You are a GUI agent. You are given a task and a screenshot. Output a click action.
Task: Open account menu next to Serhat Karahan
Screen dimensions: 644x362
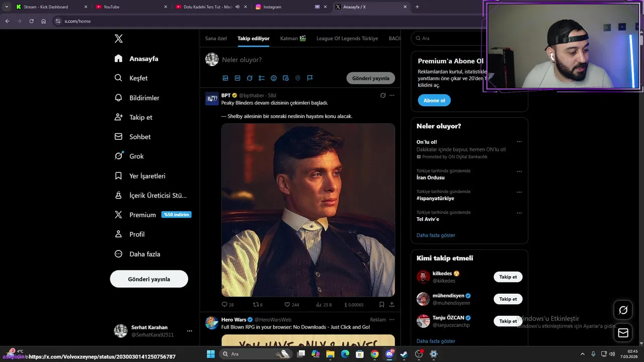(x=190, y=331)
